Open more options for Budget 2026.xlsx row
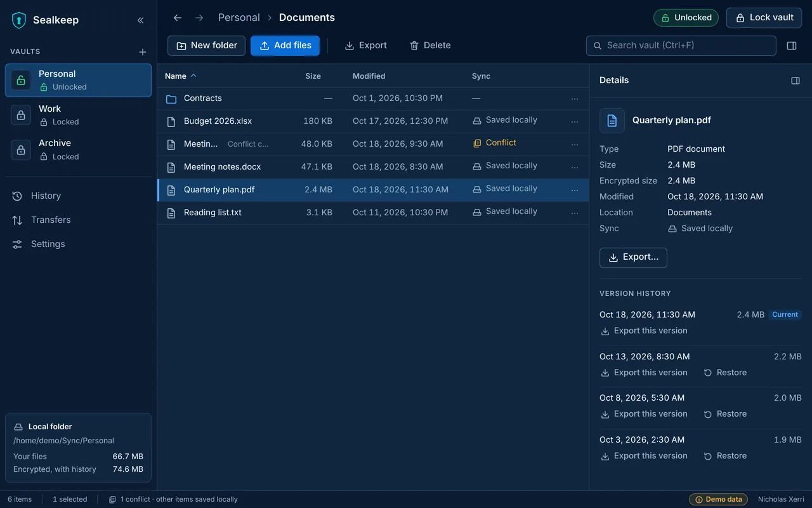 point(575,121)
